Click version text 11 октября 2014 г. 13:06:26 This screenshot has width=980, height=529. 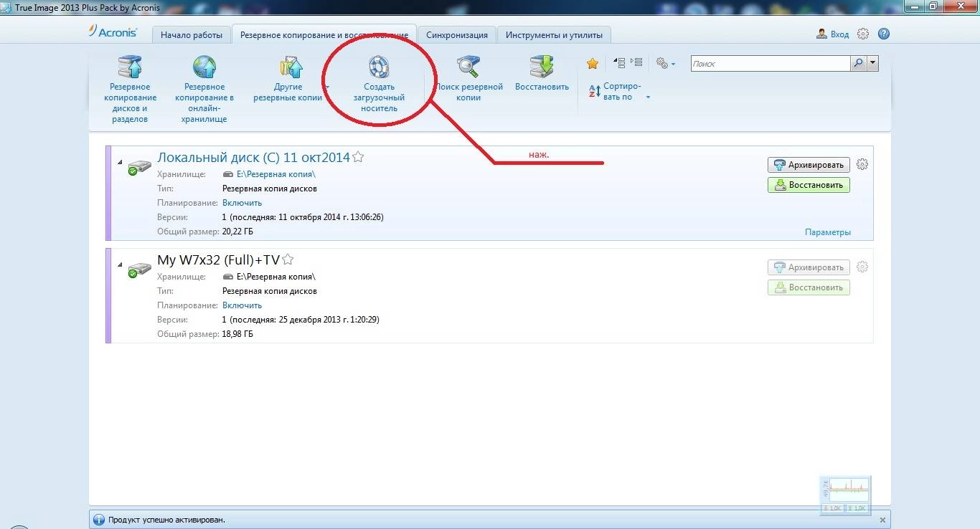click(331, 217)
